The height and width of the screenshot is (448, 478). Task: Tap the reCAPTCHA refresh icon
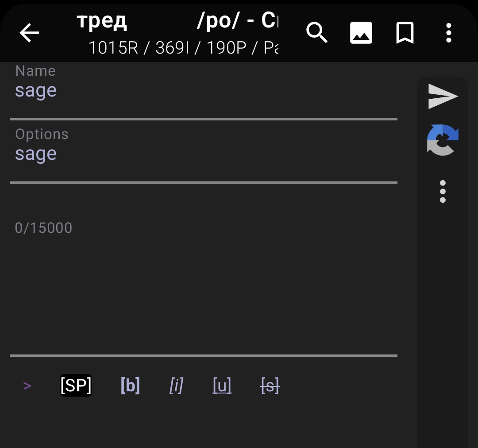(443, 140)
